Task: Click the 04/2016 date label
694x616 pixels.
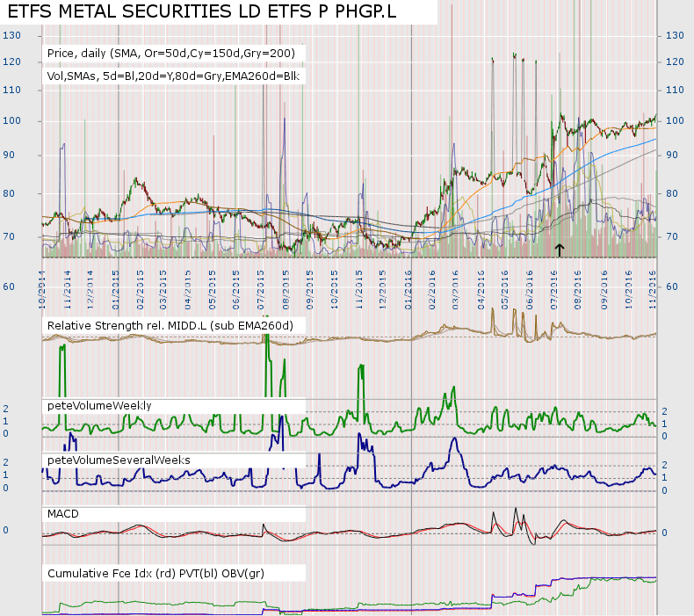Action: tap(481, 290)
